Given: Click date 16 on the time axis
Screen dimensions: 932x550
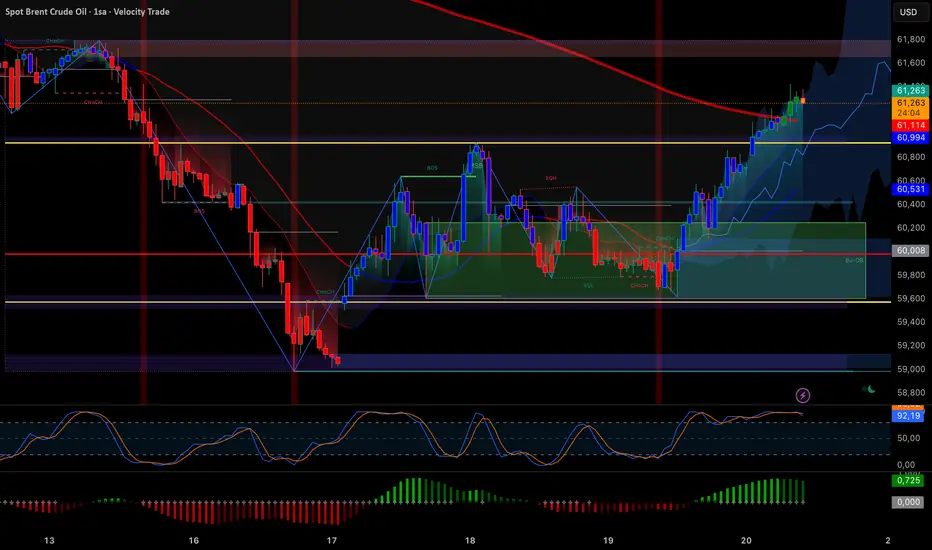Looking at the screenshot, I should click(193, 540).
